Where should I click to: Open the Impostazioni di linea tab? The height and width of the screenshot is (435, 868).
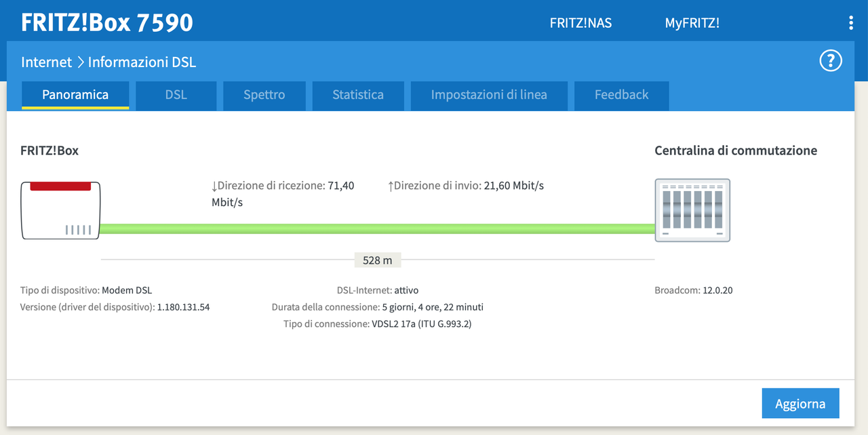click(489, 95)
